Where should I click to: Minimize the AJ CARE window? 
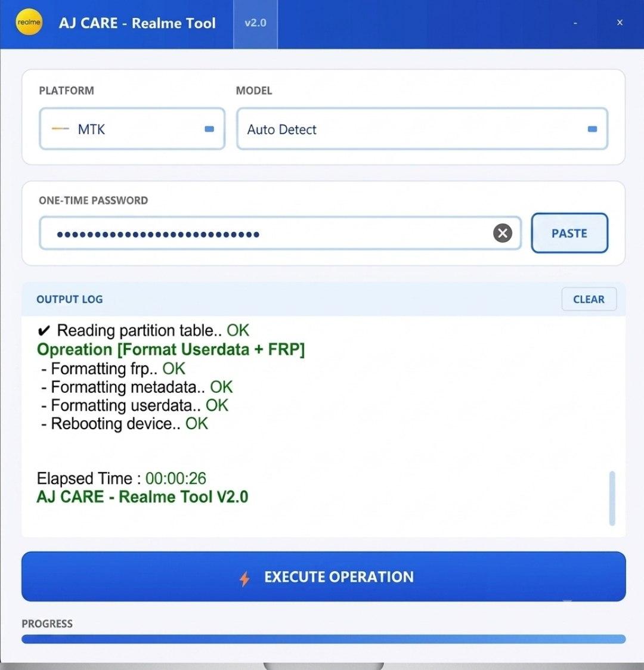coord(575,23)
